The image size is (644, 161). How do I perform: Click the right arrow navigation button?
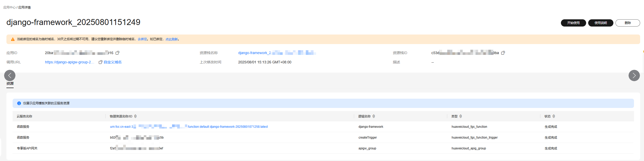point(634,75)
